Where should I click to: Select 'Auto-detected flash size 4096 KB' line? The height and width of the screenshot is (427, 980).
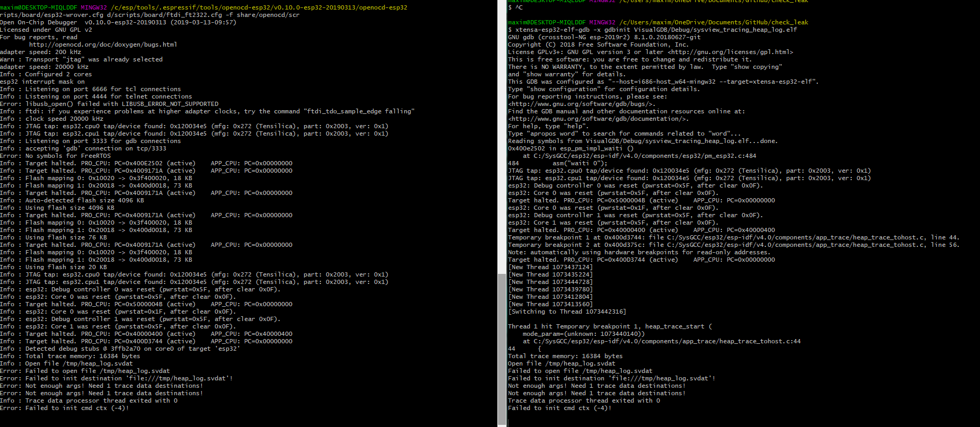click(x=72, y=200)
